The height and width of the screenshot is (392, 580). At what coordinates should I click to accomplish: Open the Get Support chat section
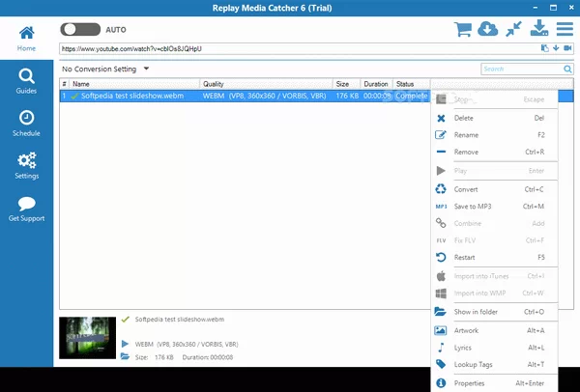(x=27, y=209)
